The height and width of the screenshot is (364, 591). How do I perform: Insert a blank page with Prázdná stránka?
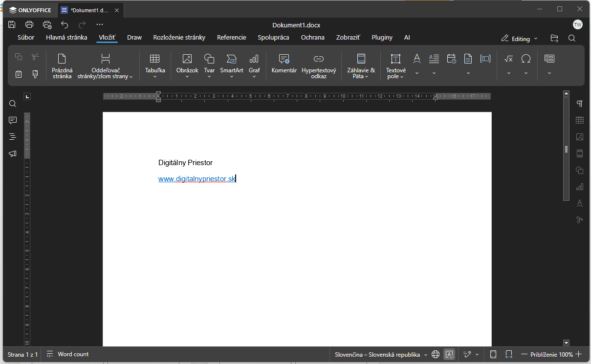pyautogui.click(x=62, y=59)
